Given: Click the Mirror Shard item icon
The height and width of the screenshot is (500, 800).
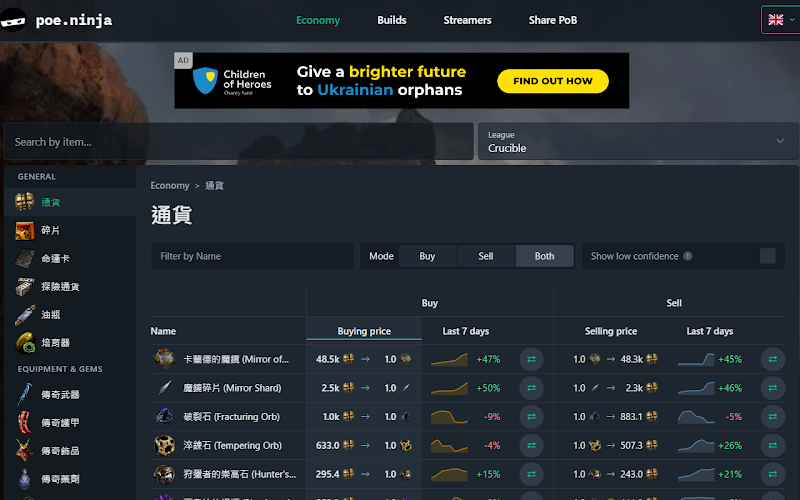Looking at the screenshot, I should tap(164, 388).
